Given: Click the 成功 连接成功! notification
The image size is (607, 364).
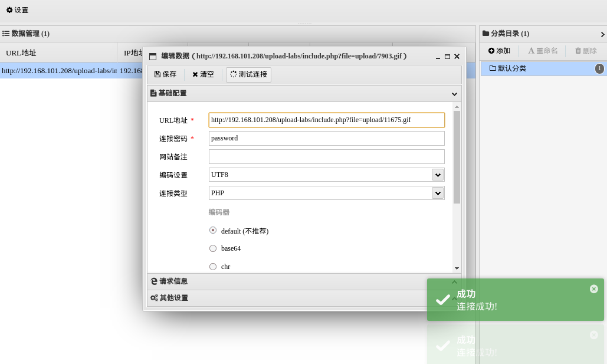Looking at the screenshot, I should (515, 300).
